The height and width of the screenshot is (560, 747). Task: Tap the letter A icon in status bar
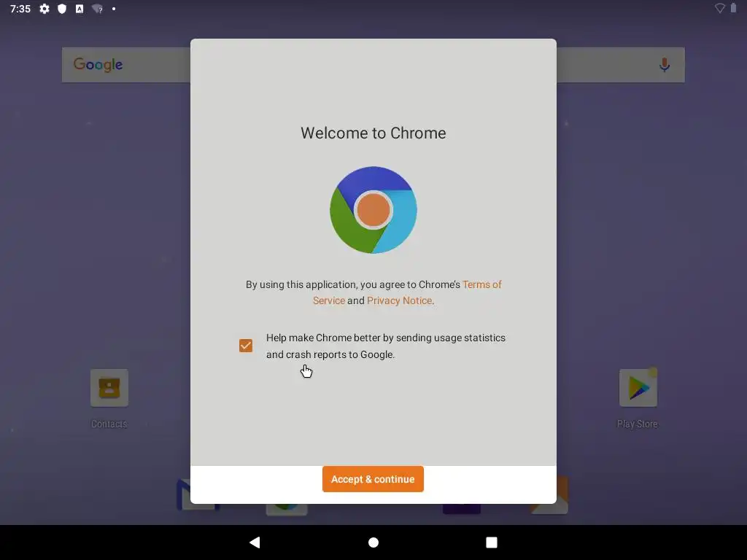coord(80,9)
